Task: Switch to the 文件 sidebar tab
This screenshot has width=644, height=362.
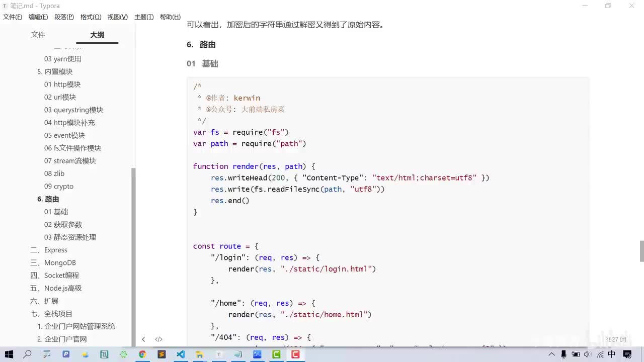Action: 38,35
